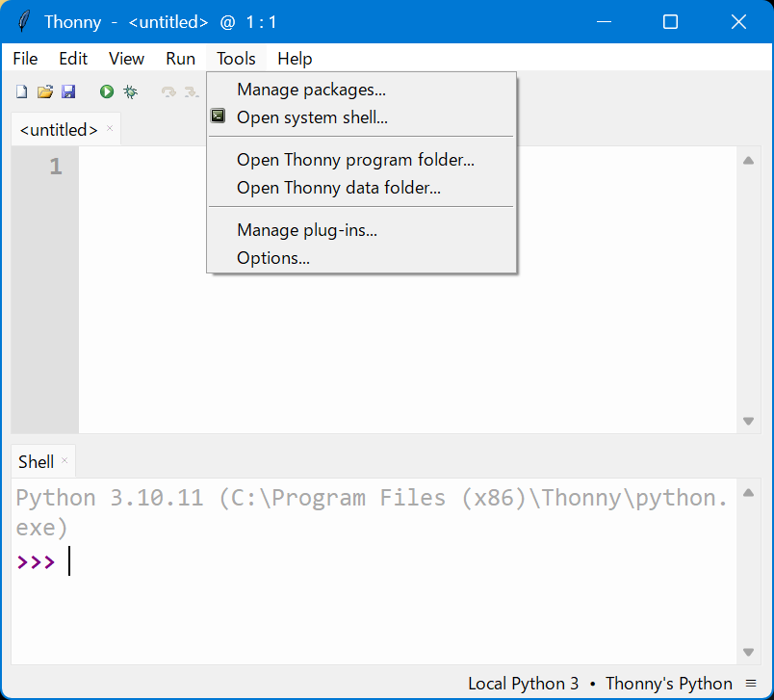Screen dimensions: 774x700
Task: Click the editor scrollbar down arrow
Action: tap(748, 421)
